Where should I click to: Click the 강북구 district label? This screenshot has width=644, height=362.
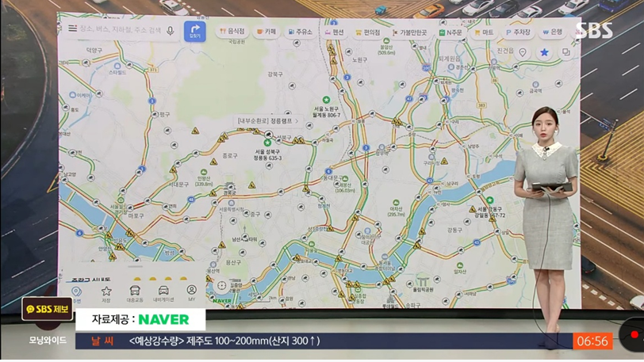click(x=275, y=74)
